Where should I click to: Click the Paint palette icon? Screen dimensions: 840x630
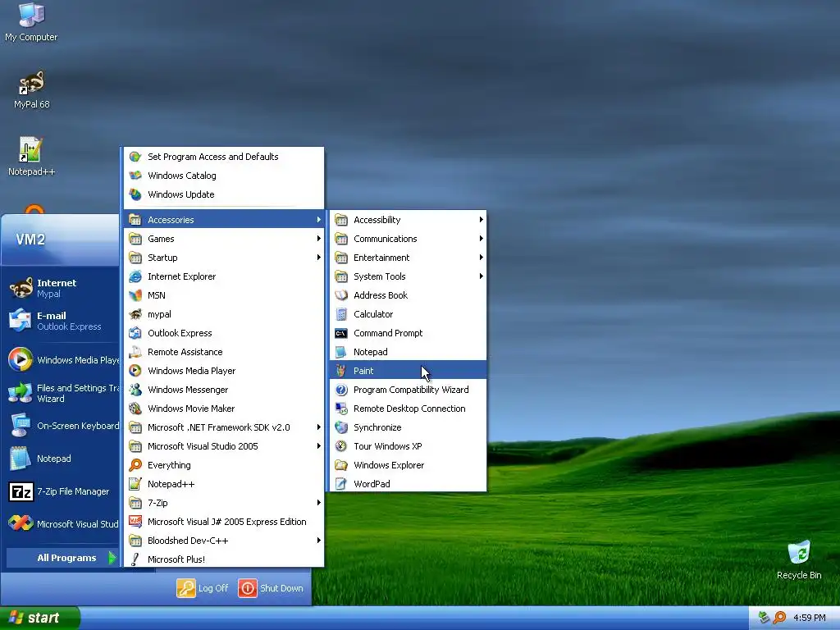[340, 371]
